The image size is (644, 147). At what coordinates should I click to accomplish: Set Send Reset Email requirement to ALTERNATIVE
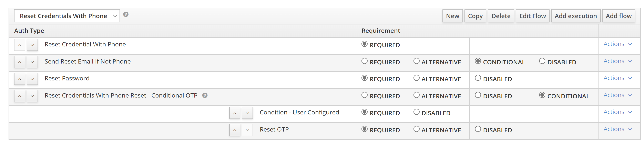tap(416, 61)
